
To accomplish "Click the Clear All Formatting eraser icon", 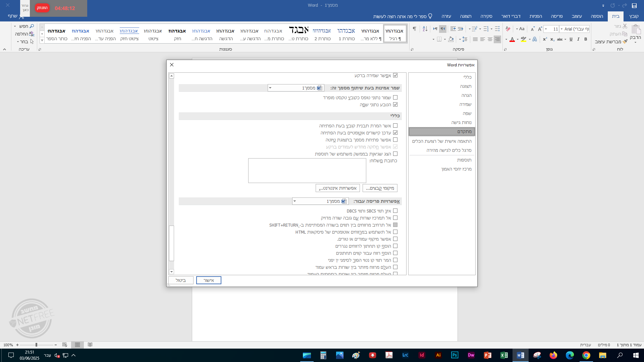I will click(x=508, y=29).
